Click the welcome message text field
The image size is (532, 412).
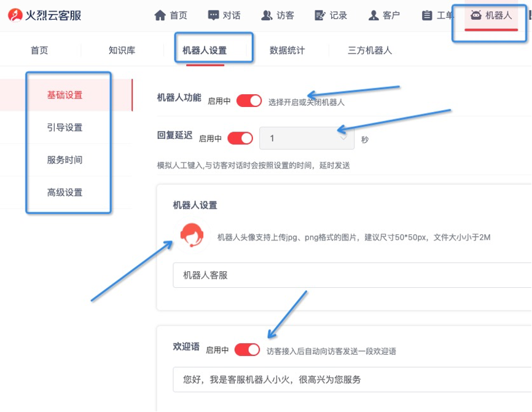point(352,379)
